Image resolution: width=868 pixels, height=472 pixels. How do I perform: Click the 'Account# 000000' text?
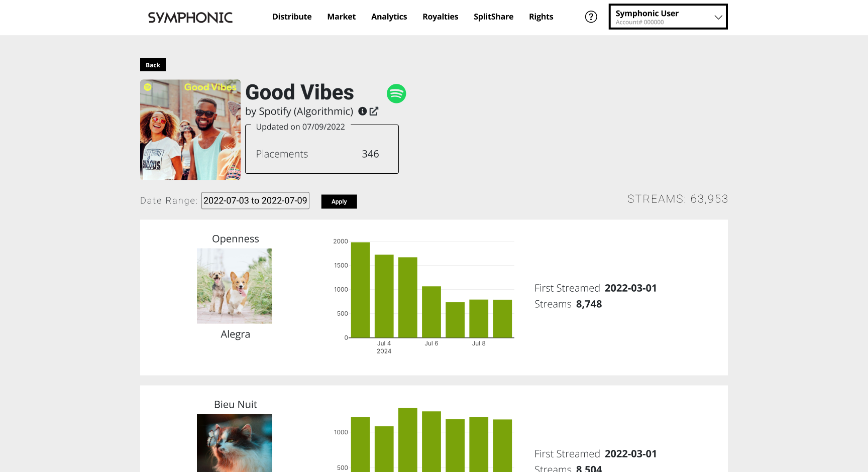click(x=639, y=22)
